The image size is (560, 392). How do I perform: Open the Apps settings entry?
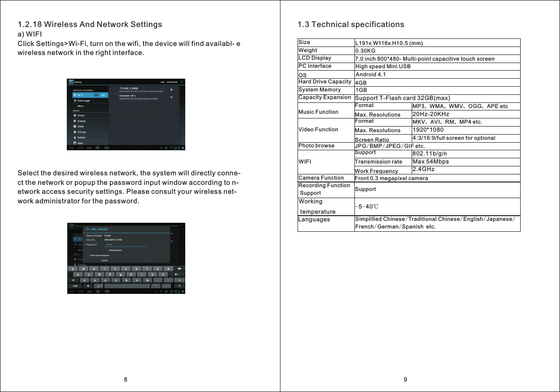coord(81,143)
